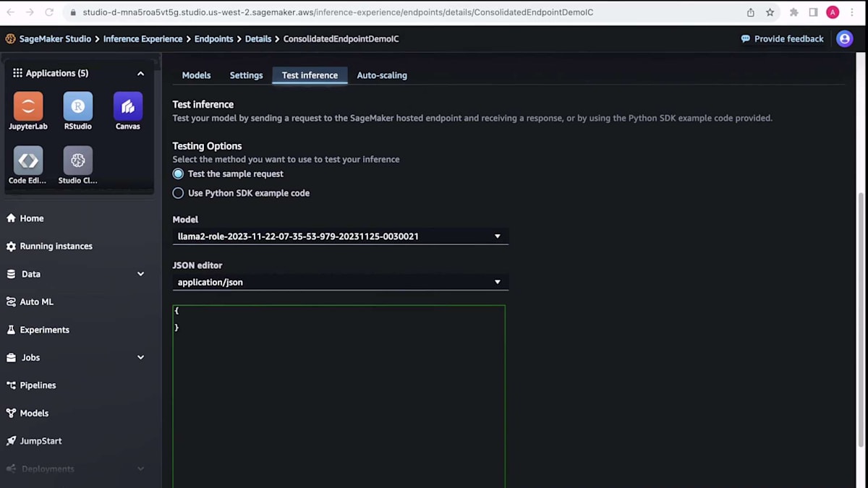Expand the Deployments menu chevron
Screen dimensions: 868x488
140,469
